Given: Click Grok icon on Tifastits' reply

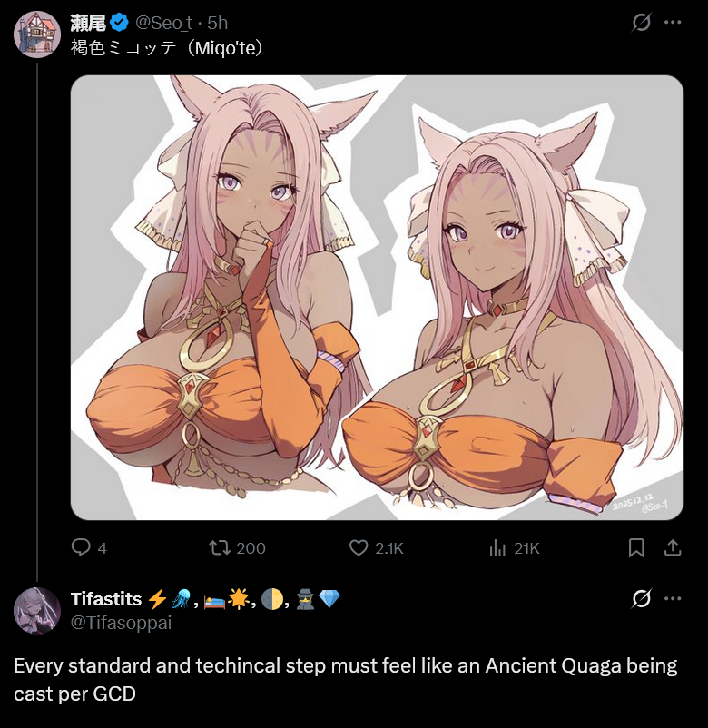Looking at the screenshot, I should click(641, 598).
